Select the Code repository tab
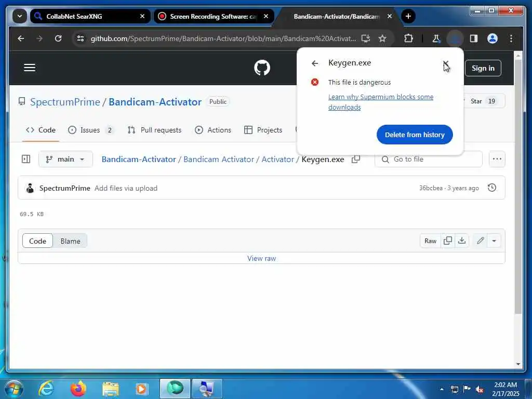The image size is (532, 399). click(x=41, y=130)
